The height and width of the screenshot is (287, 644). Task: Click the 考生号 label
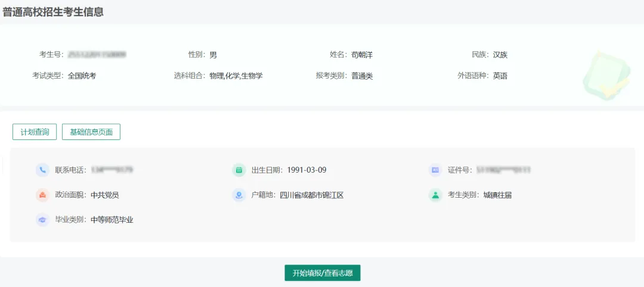click(x=50, y=55)
